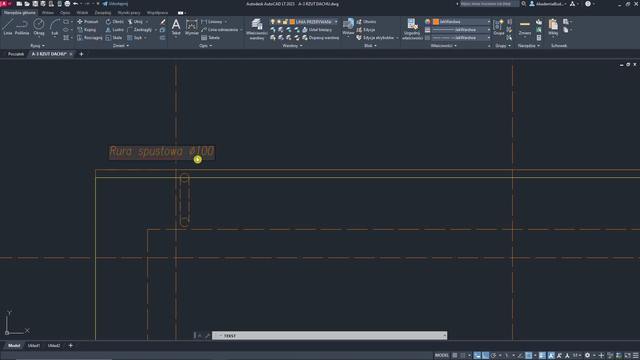Expand the Właściwości panel

444,46
